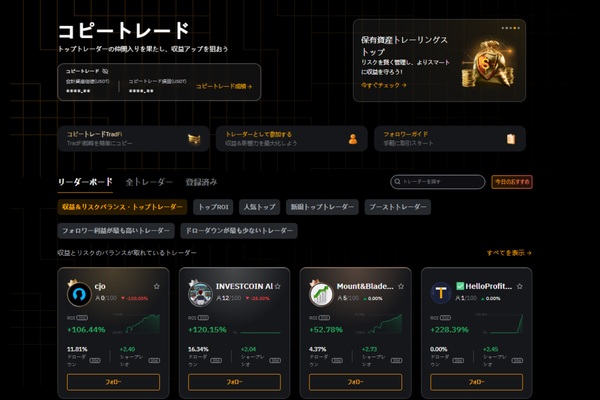Star the INVESTCOIN AI trader
The image size is (600, 400).
[x=278, y=286]
